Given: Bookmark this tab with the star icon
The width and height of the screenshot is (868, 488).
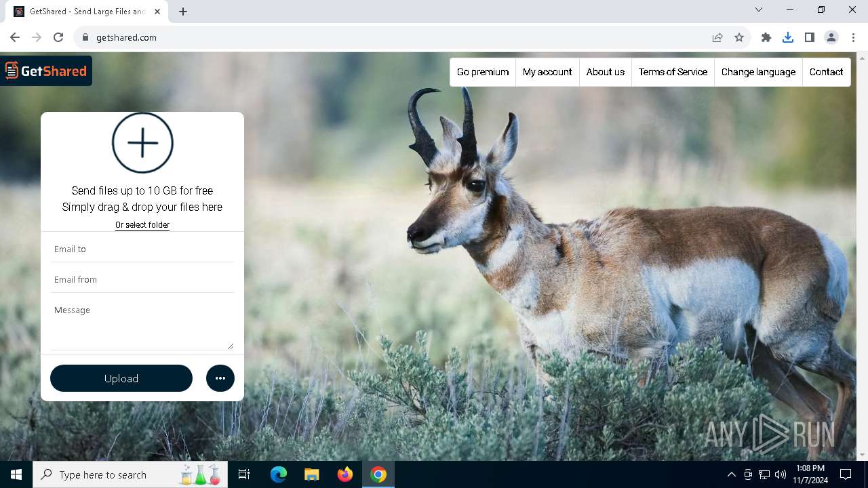Looking at the screenshot, I should pos(739,37).
